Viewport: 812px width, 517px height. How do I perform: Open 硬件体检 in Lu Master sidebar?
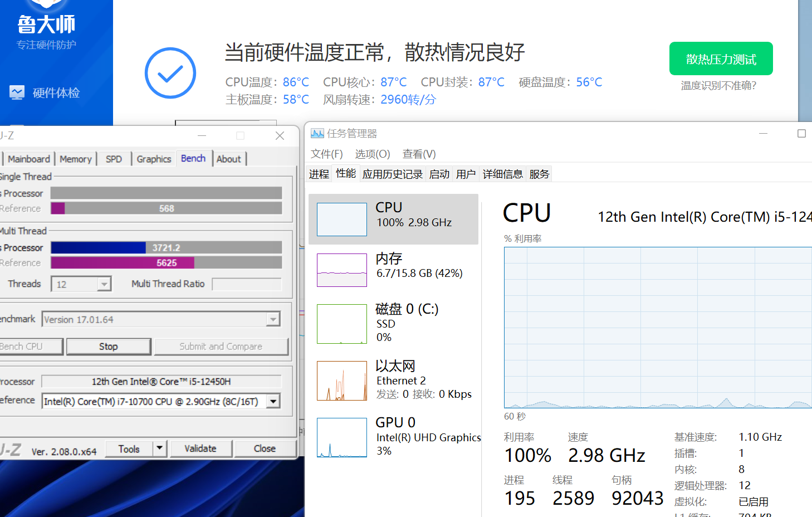pos(45,92)
